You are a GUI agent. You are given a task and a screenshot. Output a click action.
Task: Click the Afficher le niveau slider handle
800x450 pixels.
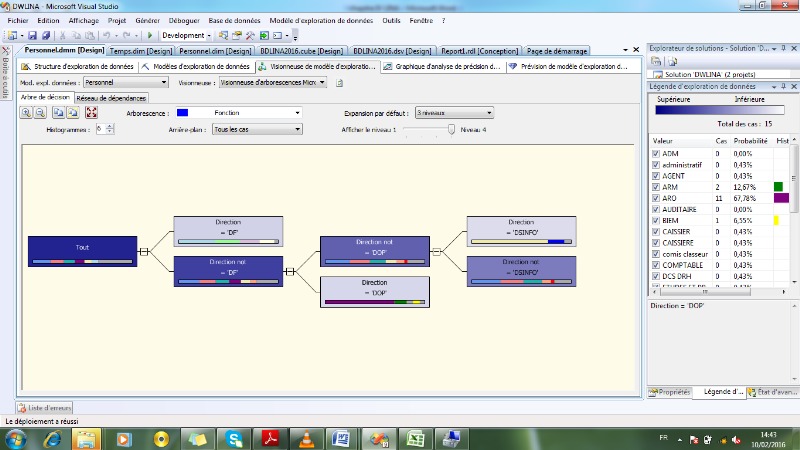click(x=452, y=129)
